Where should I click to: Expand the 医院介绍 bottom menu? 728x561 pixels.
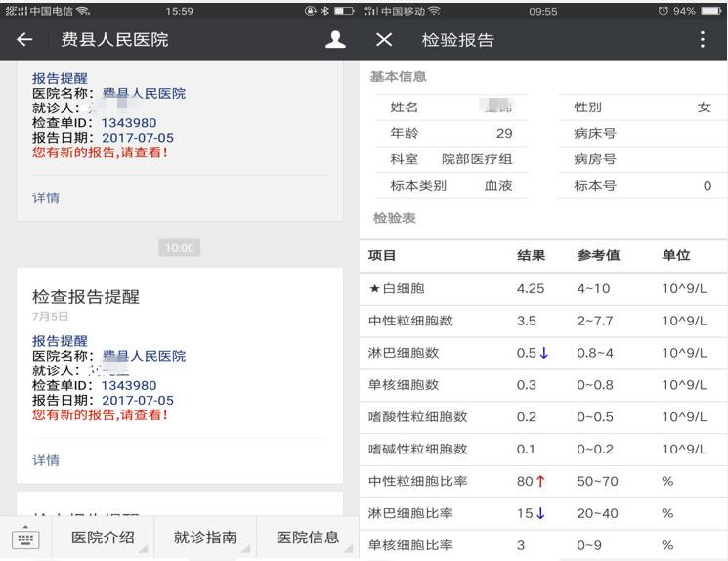pyautogui.click(x=103, y=538)
